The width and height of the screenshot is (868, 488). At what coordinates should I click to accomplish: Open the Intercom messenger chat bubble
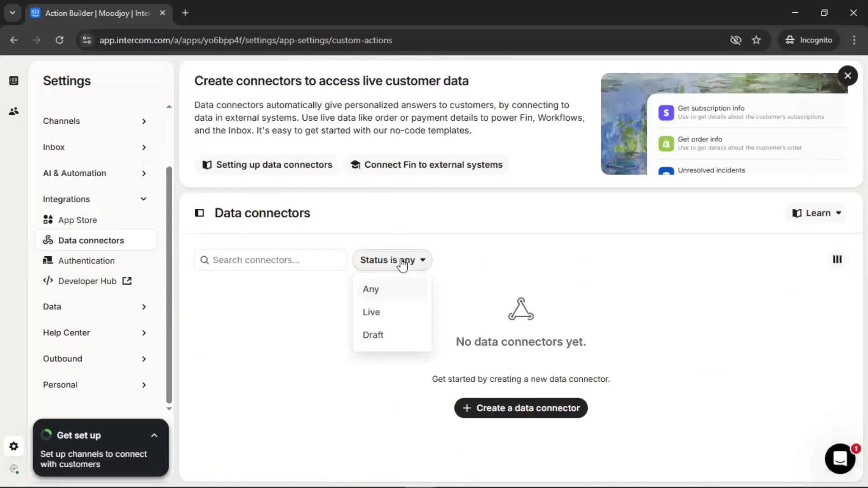tap(840, 459)
